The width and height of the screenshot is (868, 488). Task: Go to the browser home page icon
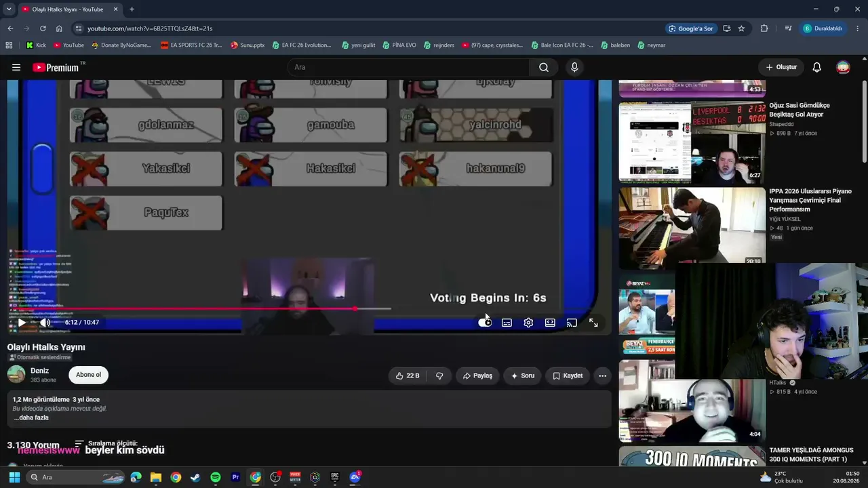[59, 28]
